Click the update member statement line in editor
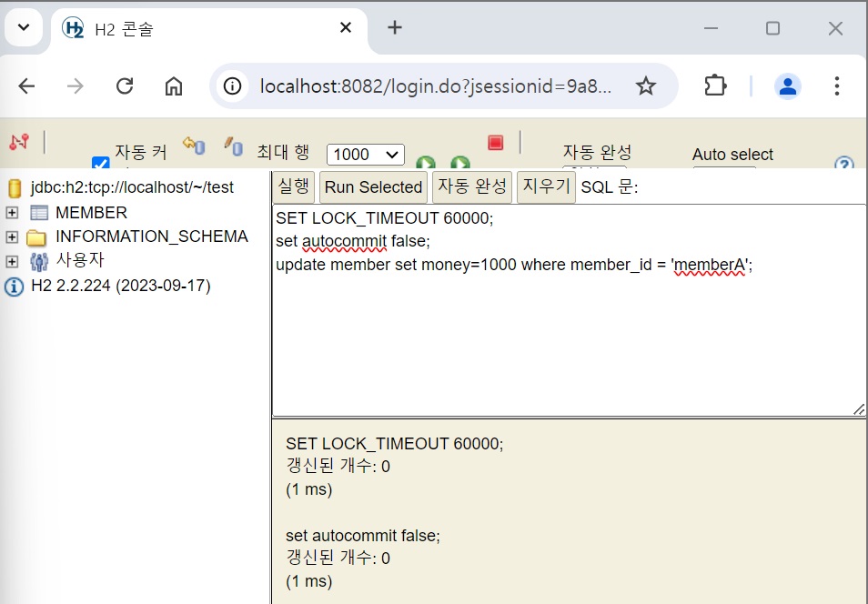The width and height of the screenshot is (868, 604). pos(514,265)
